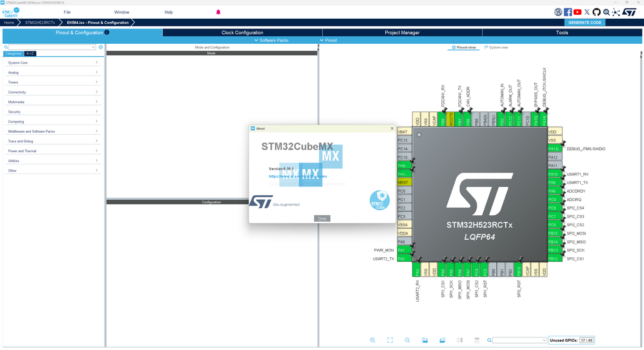Open the Window menu
644x350 pixels.
(x=121, y=12)
